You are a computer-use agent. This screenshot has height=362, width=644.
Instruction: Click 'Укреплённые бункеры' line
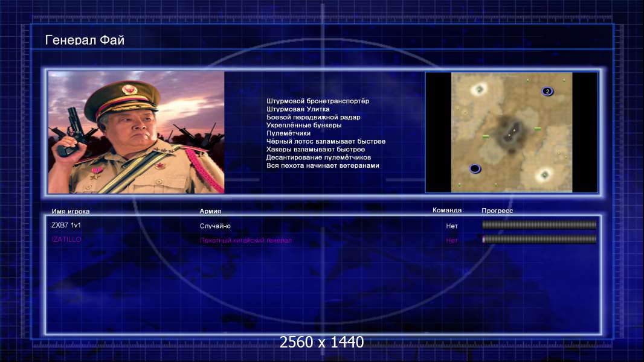click(304, 125)
